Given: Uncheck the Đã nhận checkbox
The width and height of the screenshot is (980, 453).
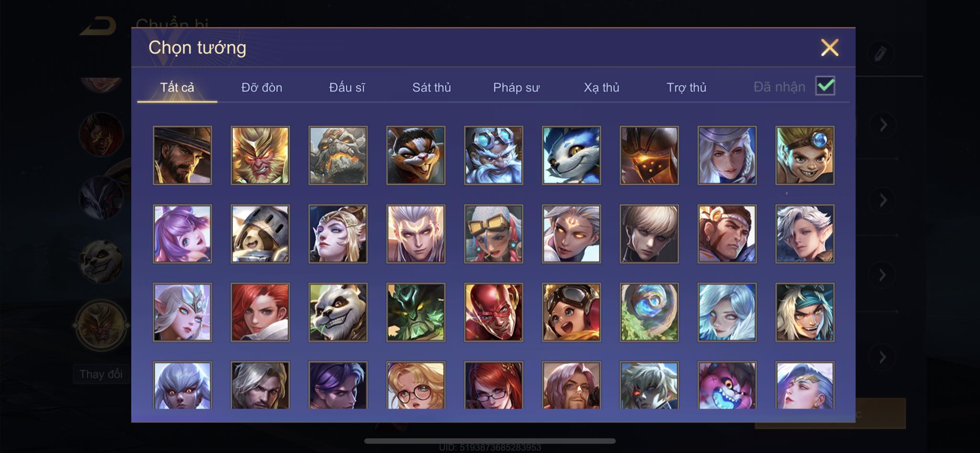Looking at the screenshot, I should [825, 86].
